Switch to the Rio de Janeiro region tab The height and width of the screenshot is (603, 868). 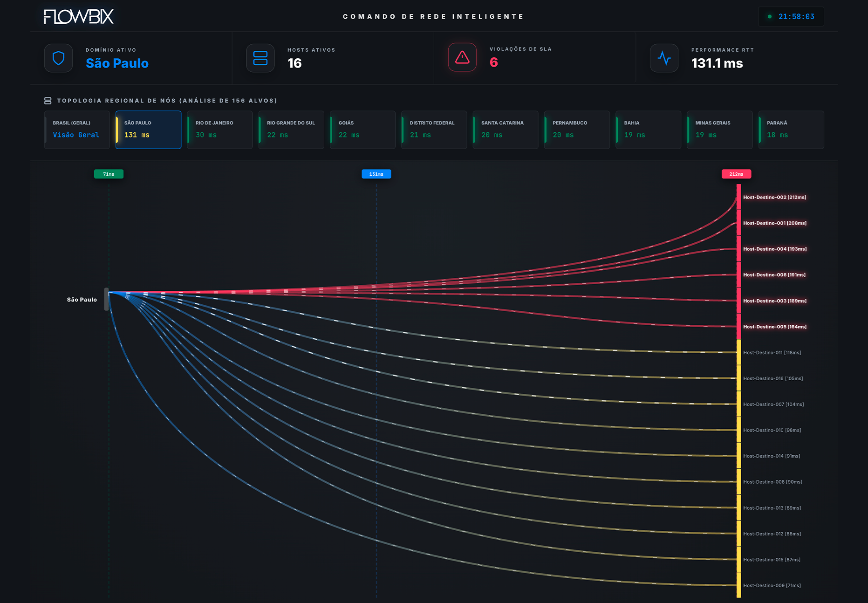coord(219,130)
